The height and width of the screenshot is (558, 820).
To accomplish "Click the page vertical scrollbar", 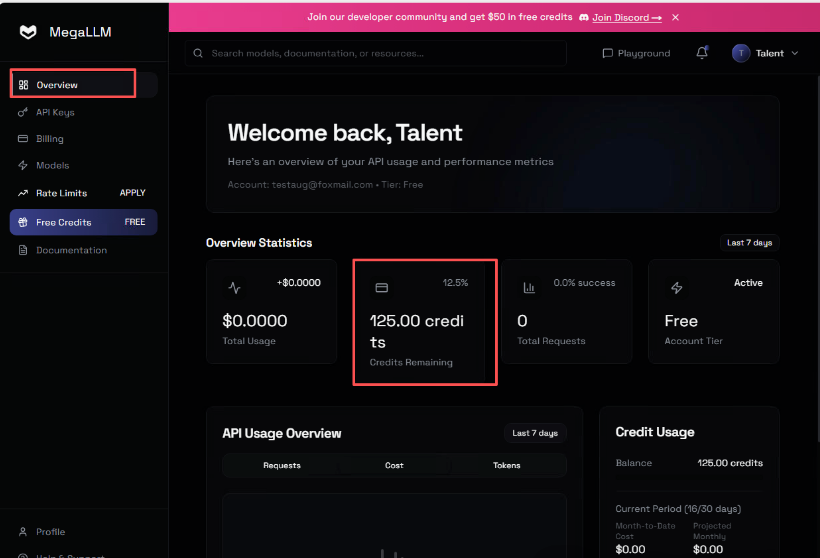I will click(x=818, y=261).
